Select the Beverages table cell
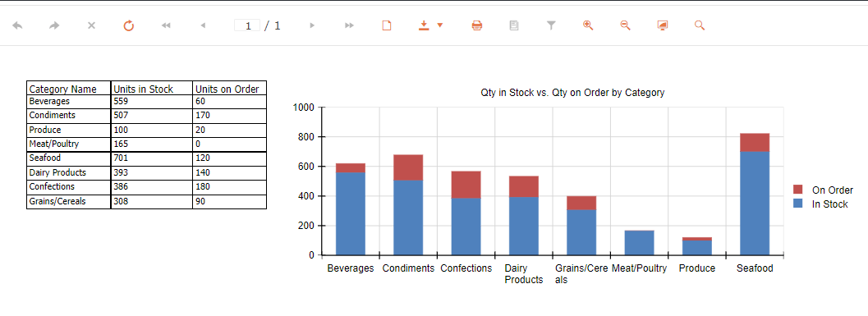This screenshot has height=316, width=868. 69,102
